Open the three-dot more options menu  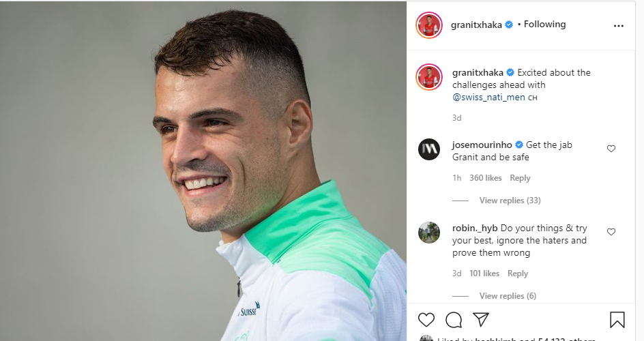[x=619, y=25]
